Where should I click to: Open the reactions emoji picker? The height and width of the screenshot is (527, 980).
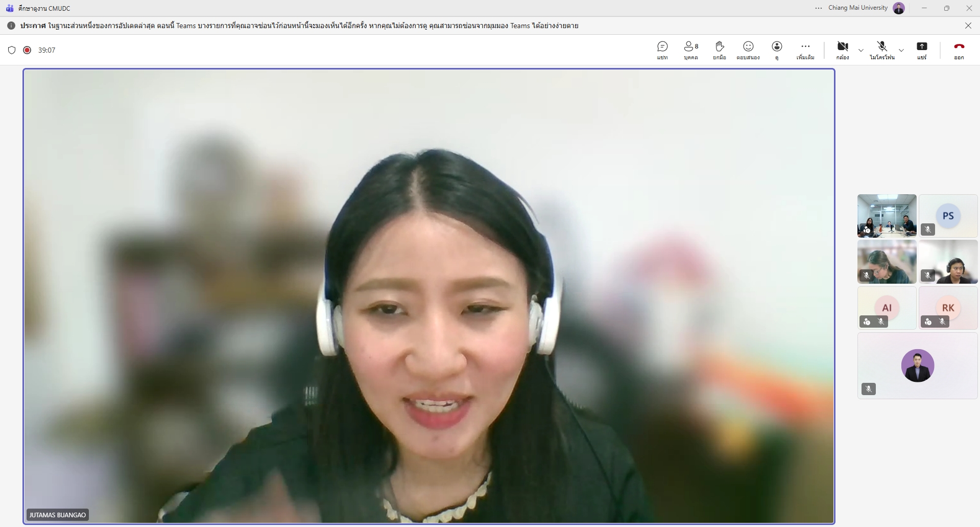(x=748, y=50)
